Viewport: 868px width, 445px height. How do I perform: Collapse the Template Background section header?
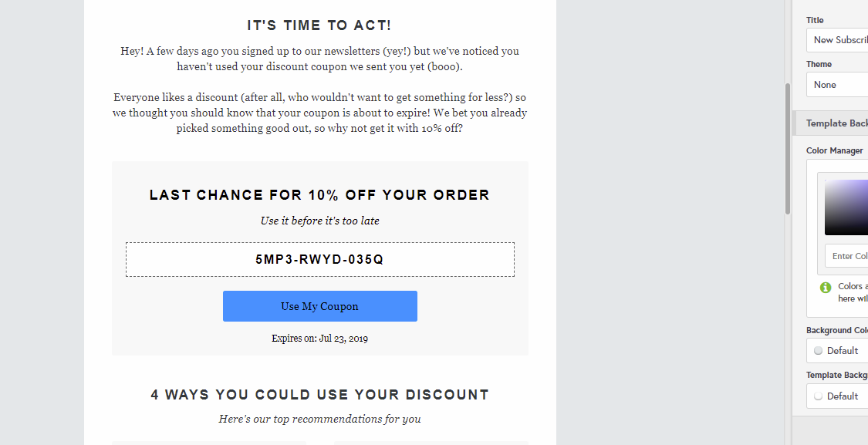click(x=830, y=123)
